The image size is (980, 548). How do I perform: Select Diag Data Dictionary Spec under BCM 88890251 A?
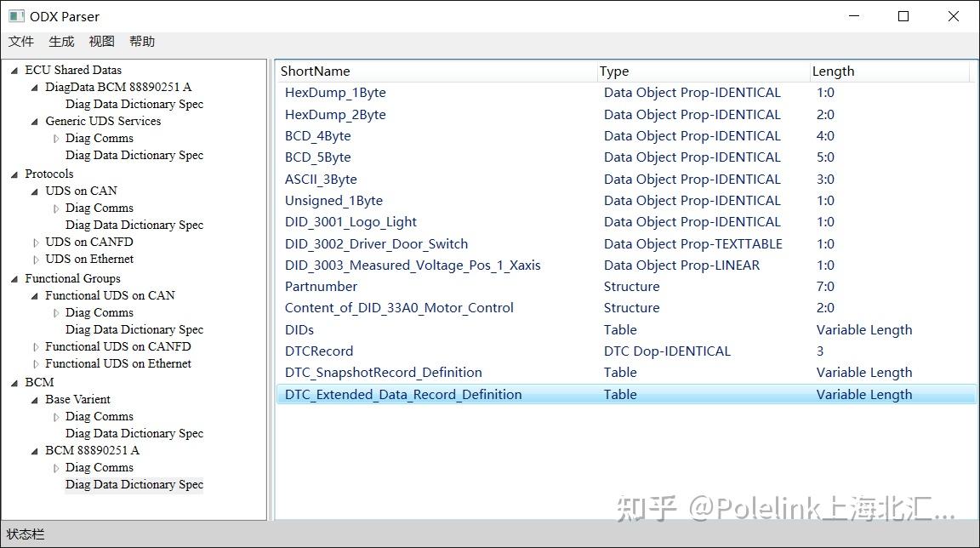[134, 484]
